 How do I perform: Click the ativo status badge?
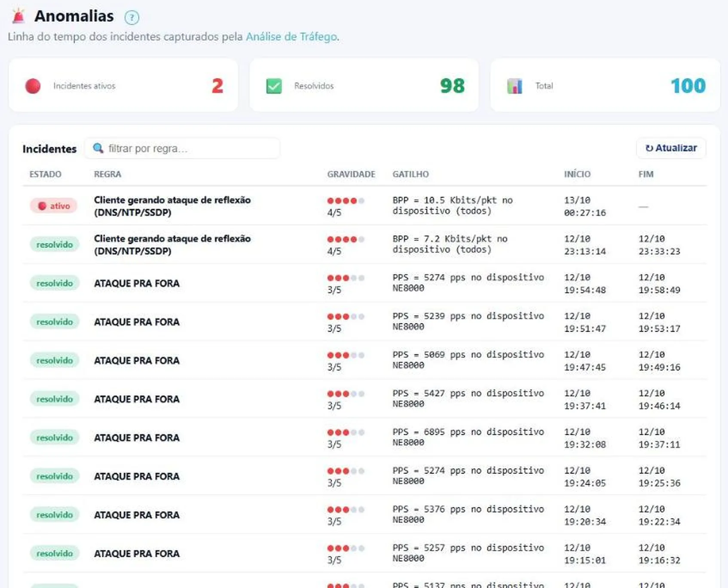click(x=54, y=206)
